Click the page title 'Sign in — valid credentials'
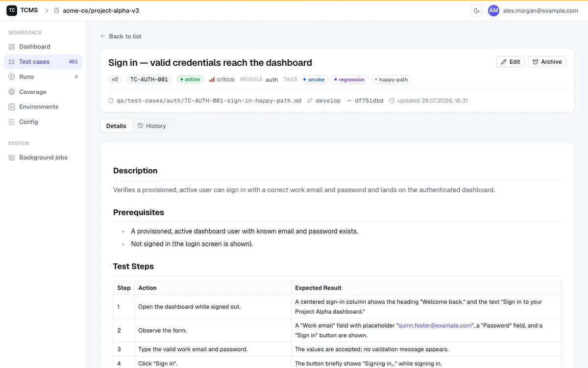Screen dimensions: 588x368 coord(210,62)
